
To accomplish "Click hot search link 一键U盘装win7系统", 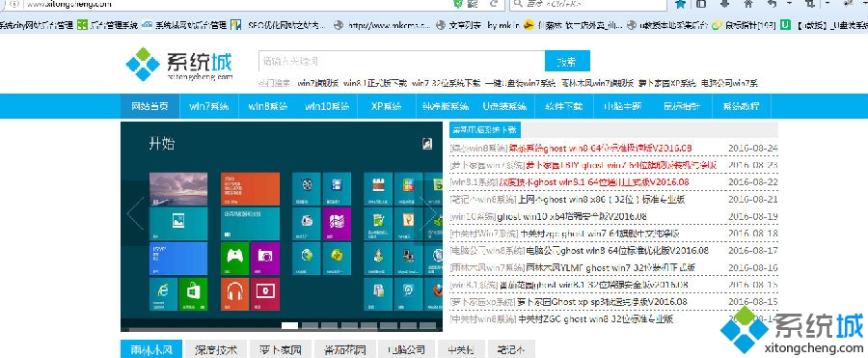I will click(x=521, y=84).
